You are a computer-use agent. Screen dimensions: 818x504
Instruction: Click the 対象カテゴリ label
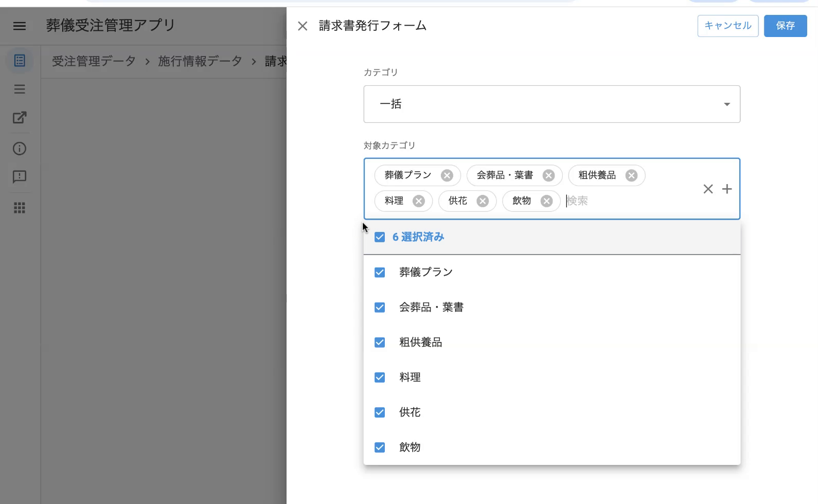(x=389, y=146)
